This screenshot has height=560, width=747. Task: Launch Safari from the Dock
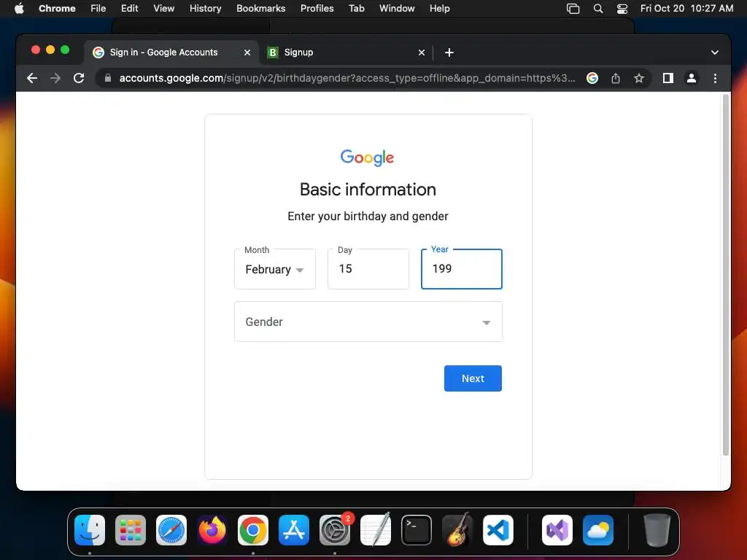coord(171,530)
